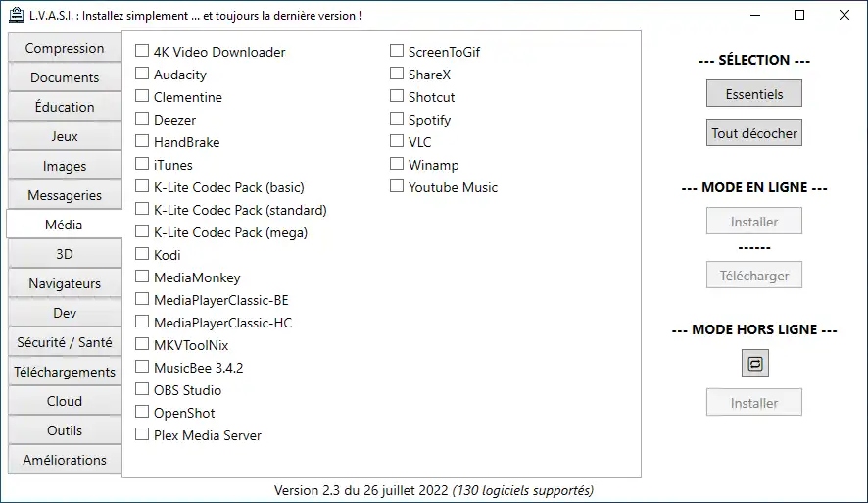
Task: Go to Sécurité / Santé tab
Action: [65, 342]
